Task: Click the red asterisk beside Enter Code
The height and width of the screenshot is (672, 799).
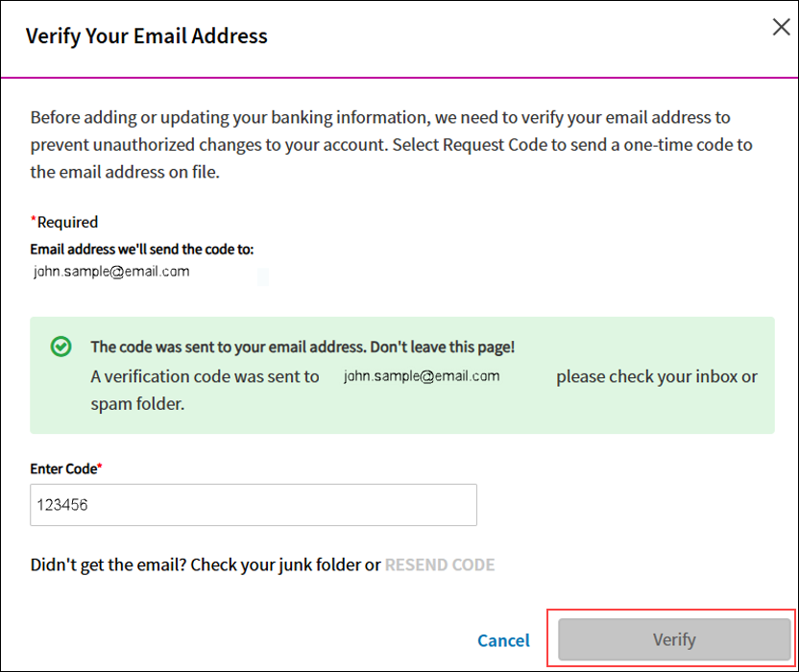Action: (x=100, y=466)
